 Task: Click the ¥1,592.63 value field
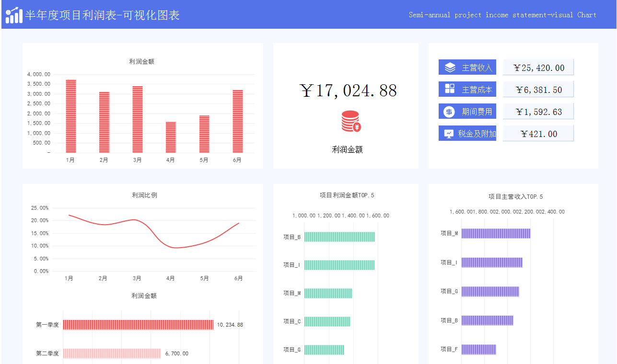coord(538,112)
